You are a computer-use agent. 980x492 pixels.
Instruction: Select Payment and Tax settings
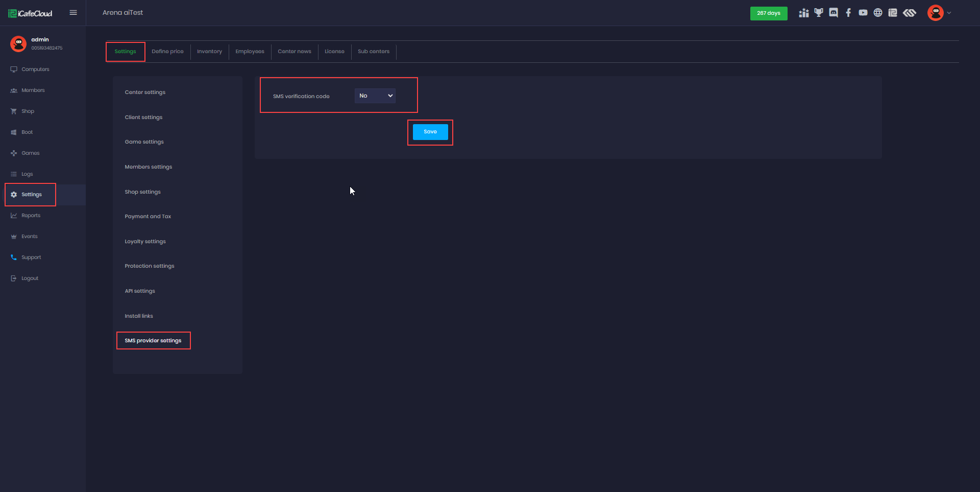(x=148, y=217)
